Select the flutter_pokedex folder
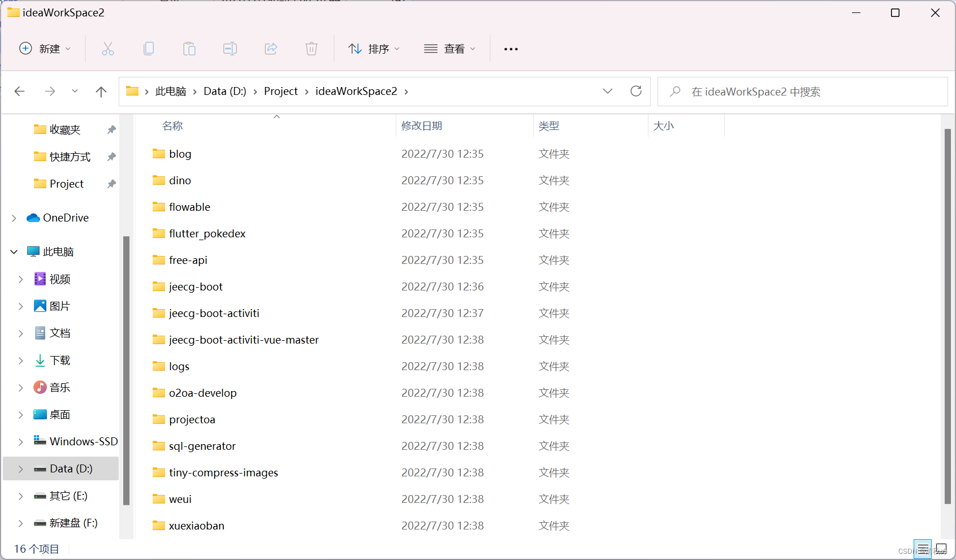This screenshot has width=956, height=560. point(207,233)
